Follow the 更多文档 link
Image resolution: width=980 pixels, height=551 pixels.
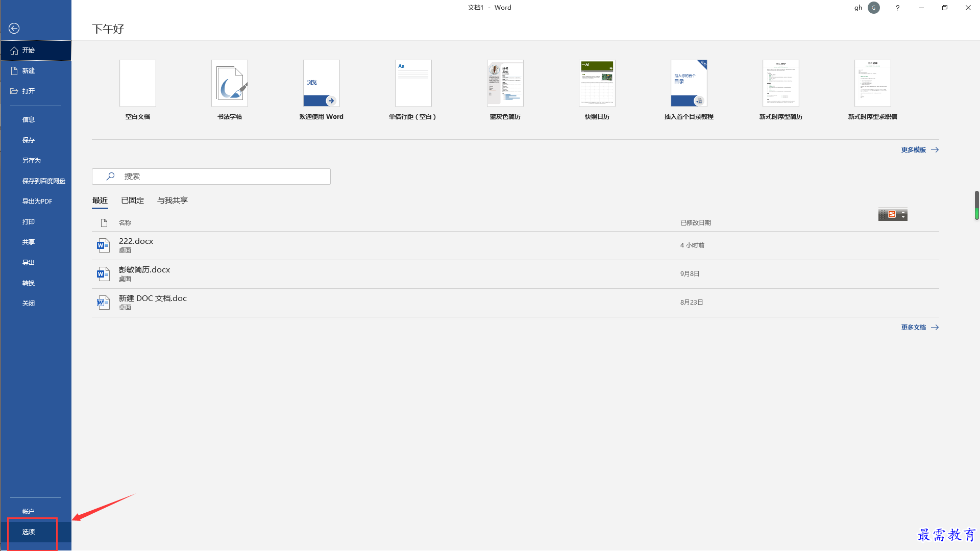[x=920, y=328]
